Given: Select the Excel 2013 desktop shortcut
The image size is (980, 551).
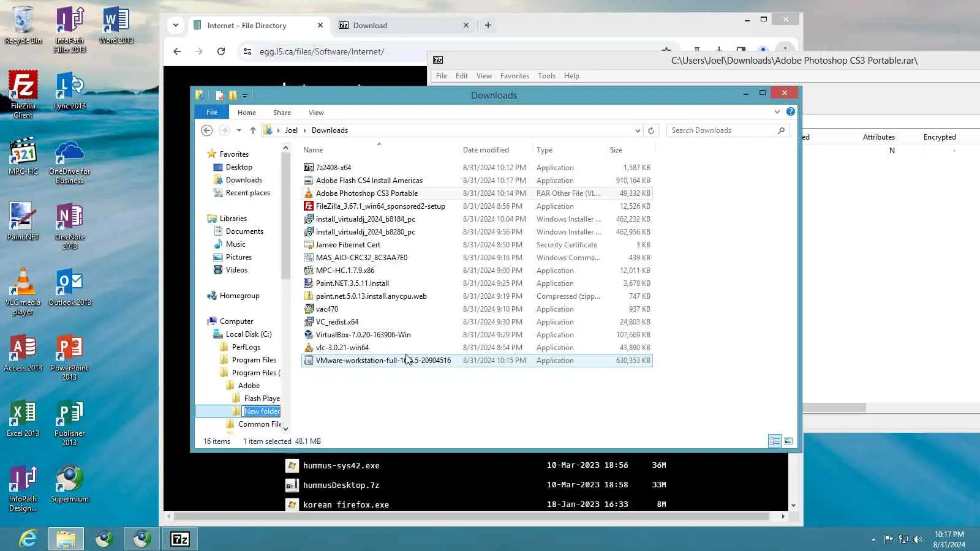Looking at the screenshot, I should point(23,418).
